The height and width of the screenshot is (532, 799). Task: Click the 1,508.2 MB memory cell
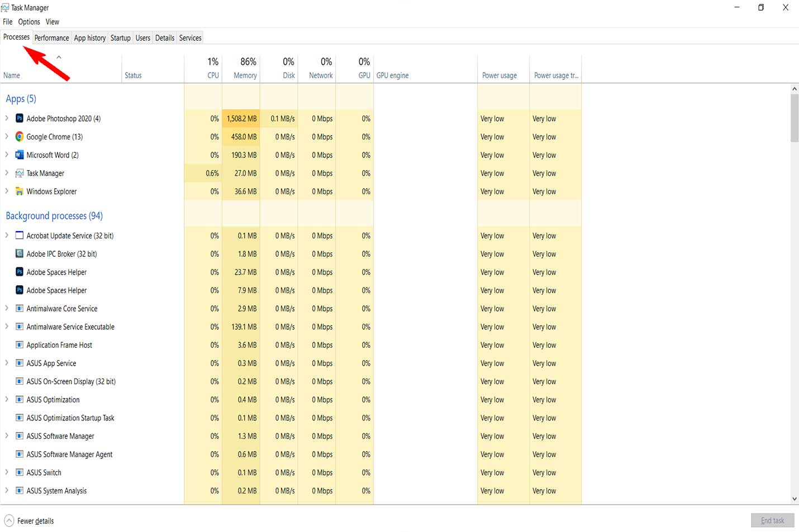pos(241,118)
